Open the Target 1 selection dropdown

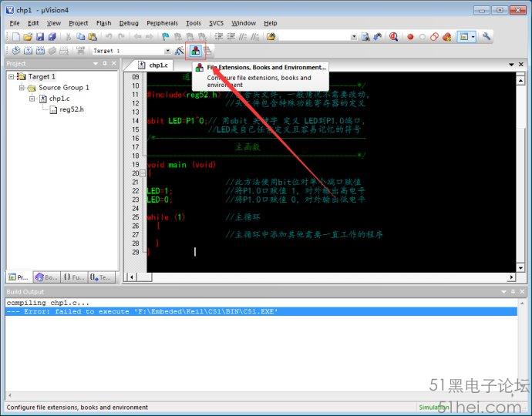point(167,51)
